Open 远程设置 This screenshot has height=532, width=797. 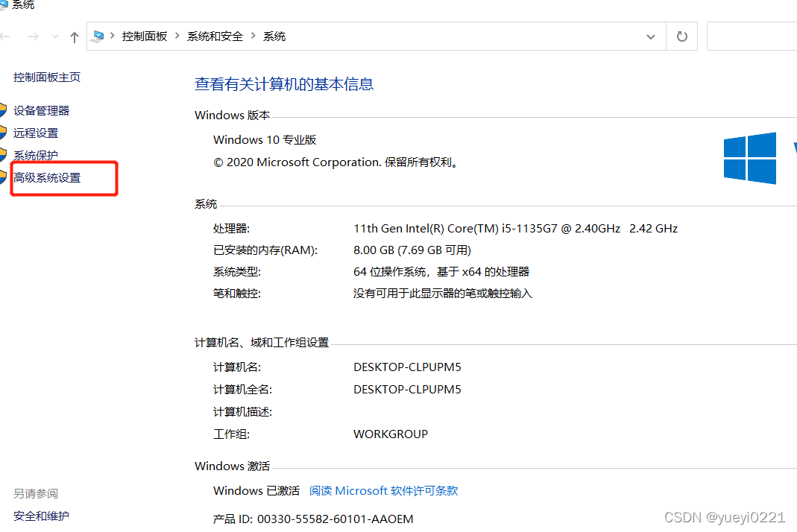36,133
